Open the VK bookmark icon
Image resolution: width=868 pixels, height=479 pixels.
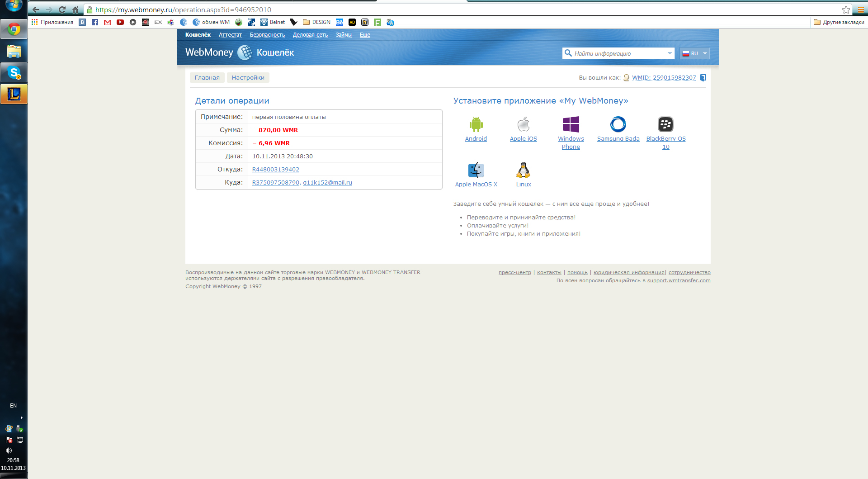[82, 22]
